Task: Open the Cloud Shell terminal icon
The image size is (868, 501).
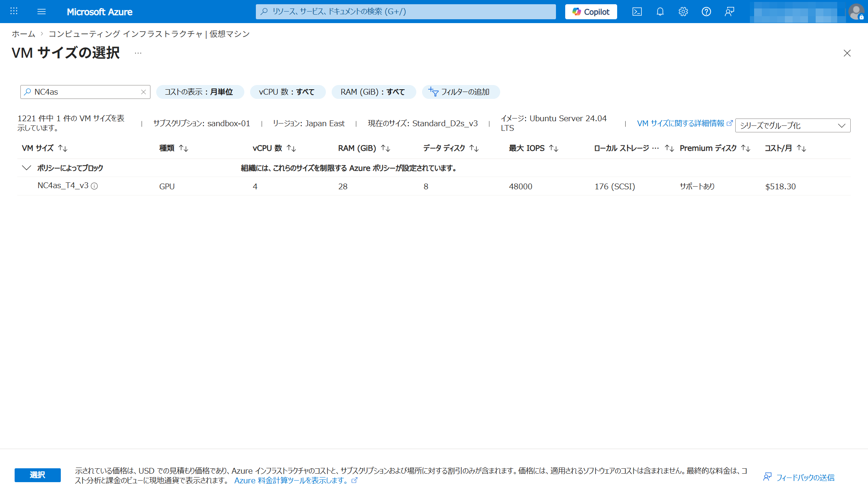Action: pos(637,12)
